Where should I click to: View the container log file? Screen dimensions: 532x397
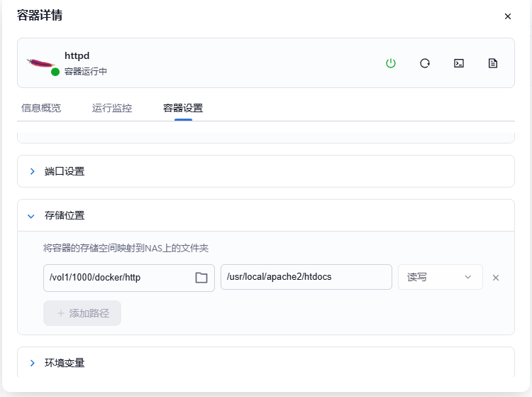[493, 63]
